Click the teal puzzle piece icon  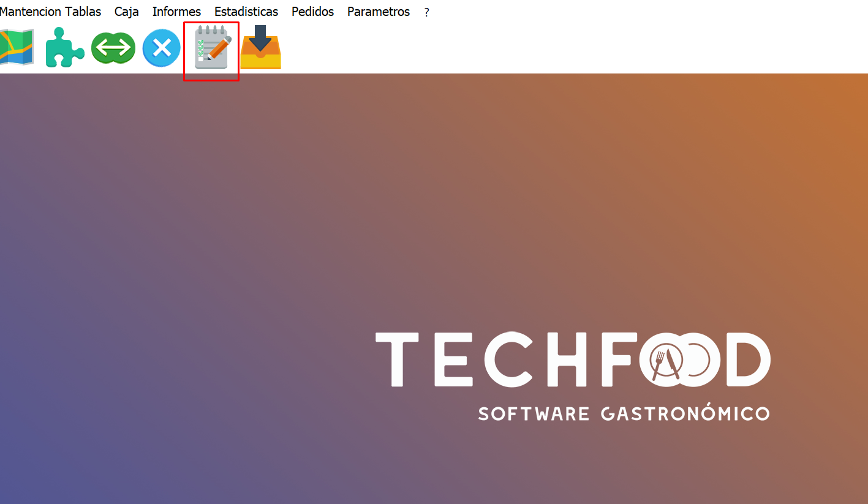(x=64, y=48)
